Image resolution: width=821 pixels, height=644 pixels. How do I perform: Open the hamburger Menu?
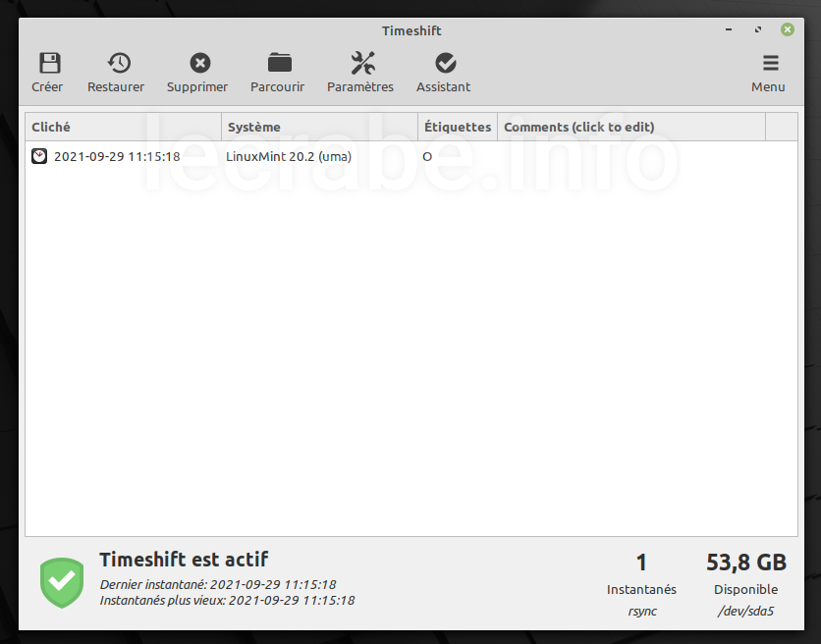(768, 73)
